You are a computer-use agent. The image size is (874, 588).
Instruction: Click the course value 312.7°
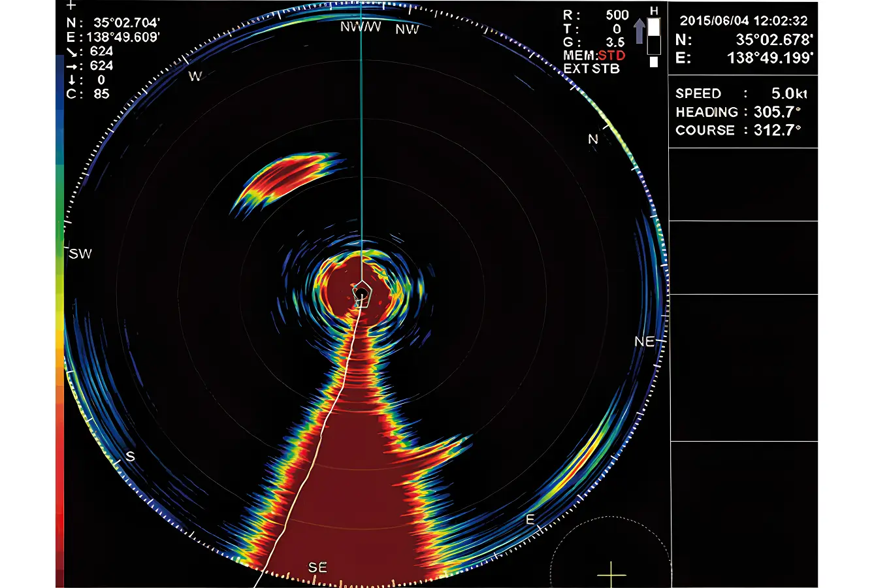click(777, 130)
